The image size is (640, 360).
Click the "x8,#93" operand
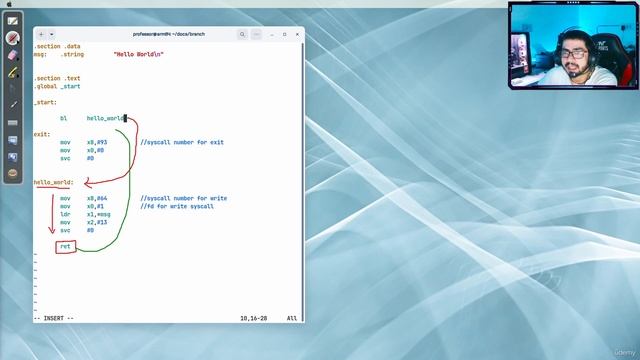pos(97,142)
